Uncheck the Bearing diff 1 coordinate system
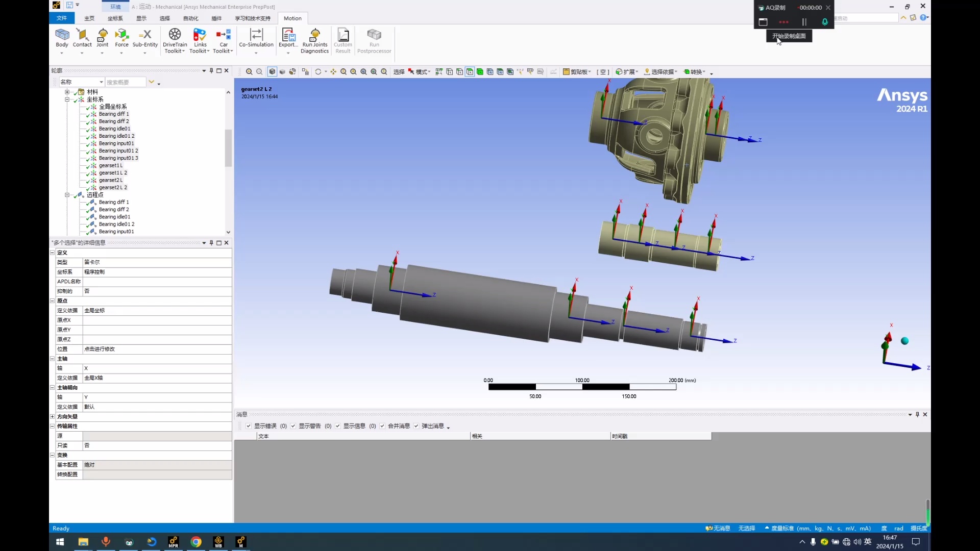This screenshot has width=980, height=551. (88, 114)
